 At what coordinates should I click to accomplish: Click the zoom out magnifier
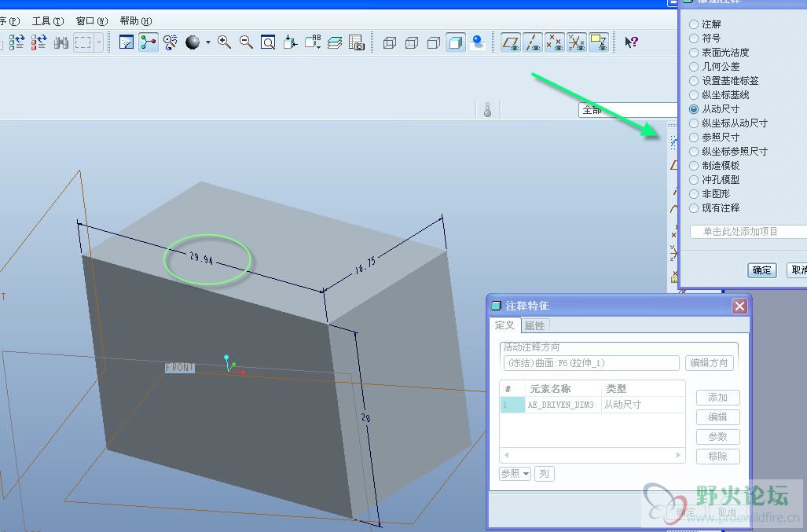[246, 42]
